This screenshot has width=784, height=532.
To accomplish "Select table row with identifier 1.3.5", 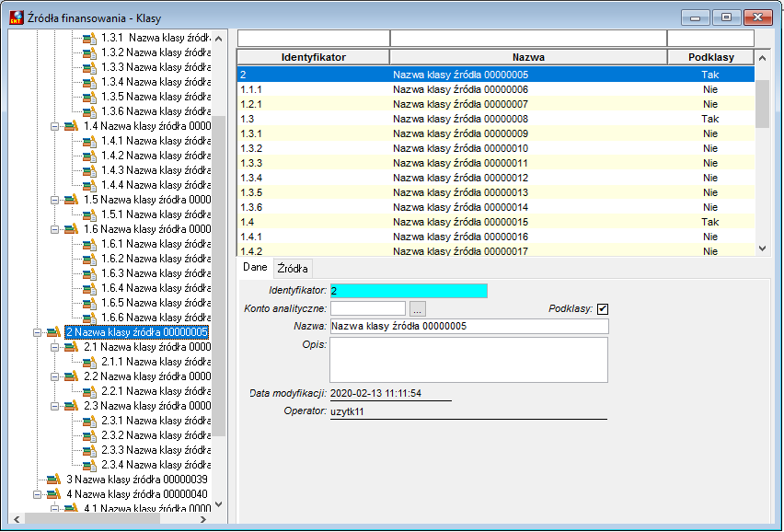I will [495, 192].
